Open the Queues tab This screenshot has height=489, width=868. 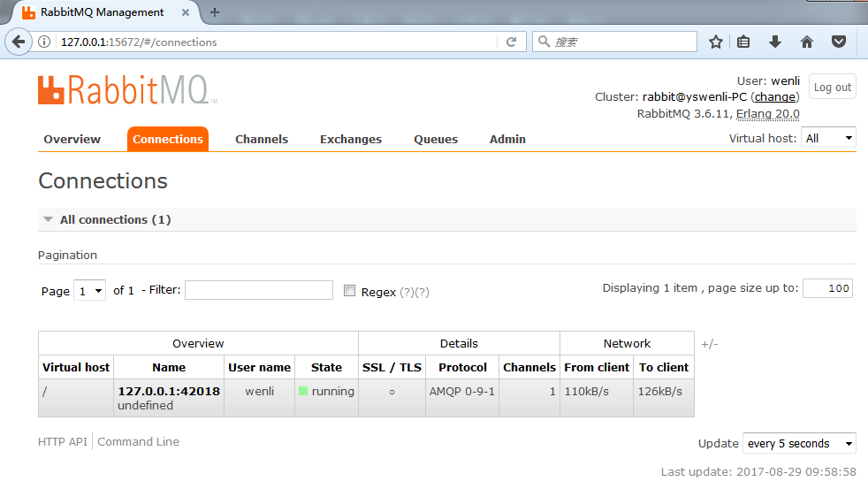coord(436,139)
